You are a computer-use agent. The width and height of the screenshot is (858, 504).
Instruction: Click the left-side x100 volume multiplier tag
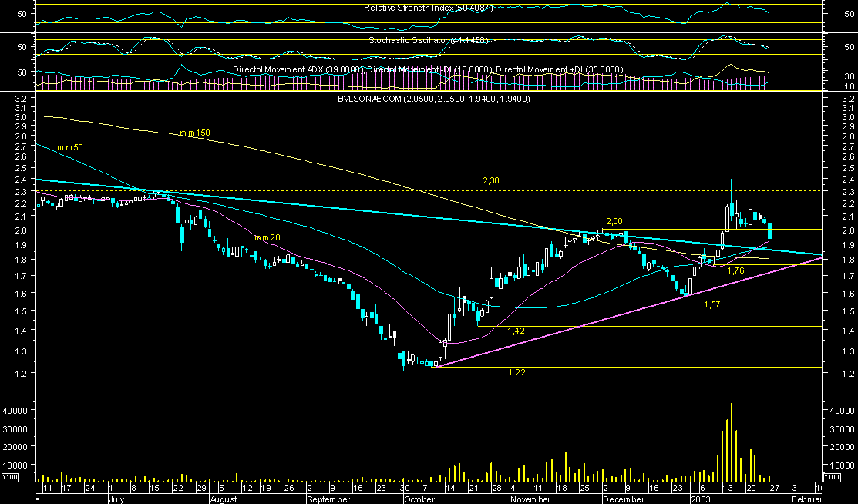coord(9,478)
